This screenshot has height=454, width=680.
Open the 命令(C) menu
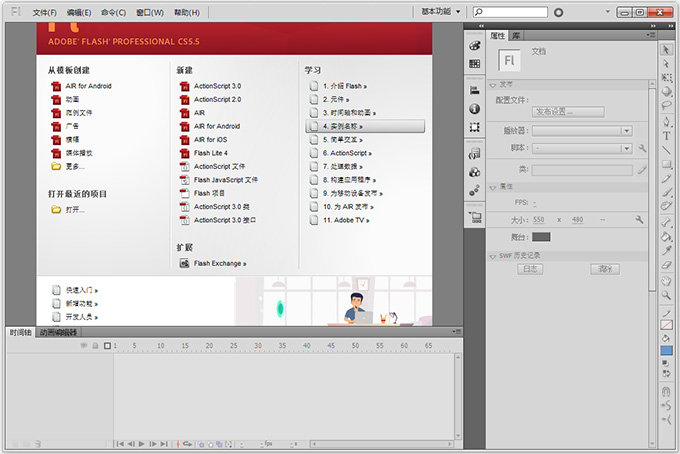(114, 13)
